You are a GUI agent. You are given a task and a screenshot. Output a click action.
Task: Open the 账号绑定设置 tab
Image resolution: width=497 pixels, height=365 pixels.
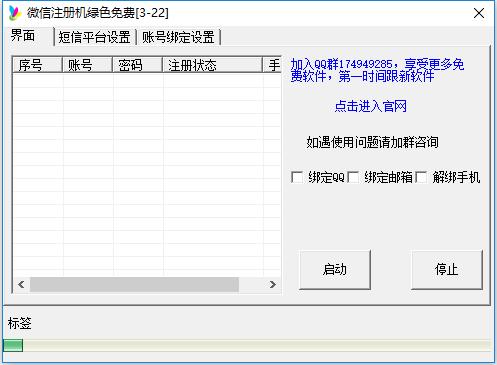pos(178,37)
